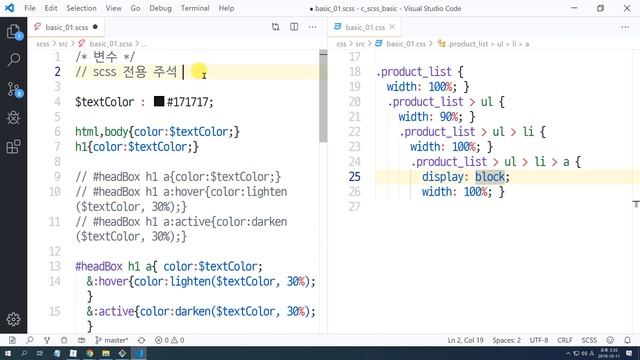
Task: Open the right editor more actions ellipsis
Action: (625, 27)
